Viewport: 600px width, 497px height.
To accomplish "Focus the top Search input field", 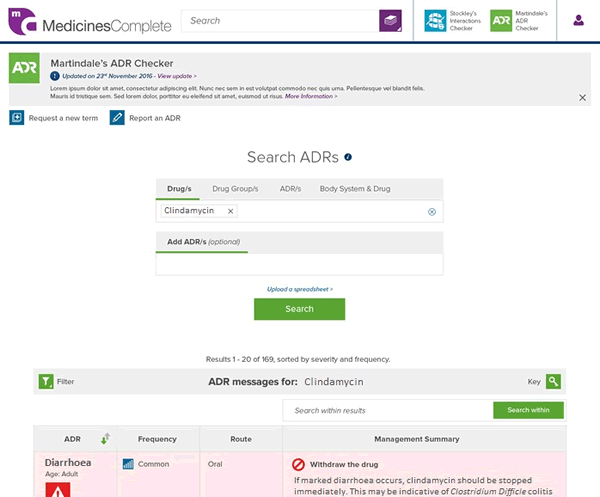I will [280, 21].
